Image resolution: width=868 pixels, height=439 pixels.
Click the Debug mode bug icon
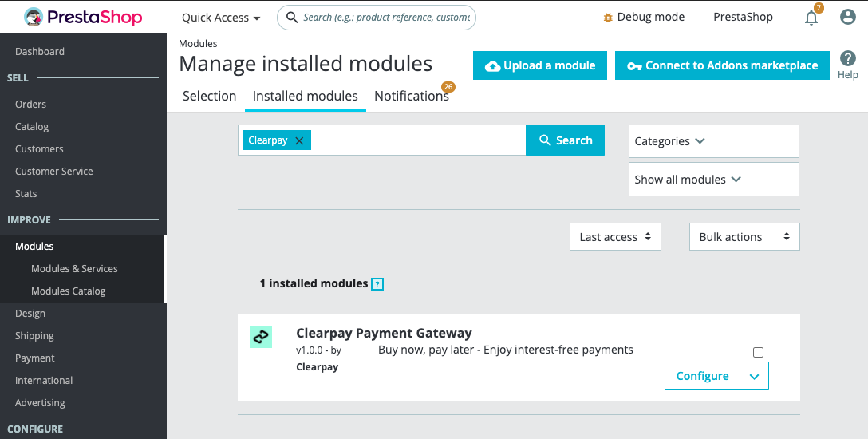(x=608, y=18)
